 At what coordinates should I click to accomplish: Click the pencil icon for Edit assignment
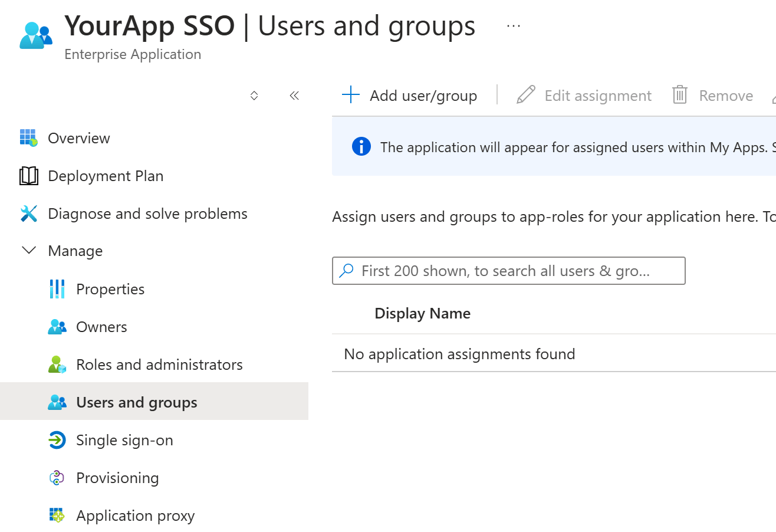pyautogui.click(x=525, y=95)
